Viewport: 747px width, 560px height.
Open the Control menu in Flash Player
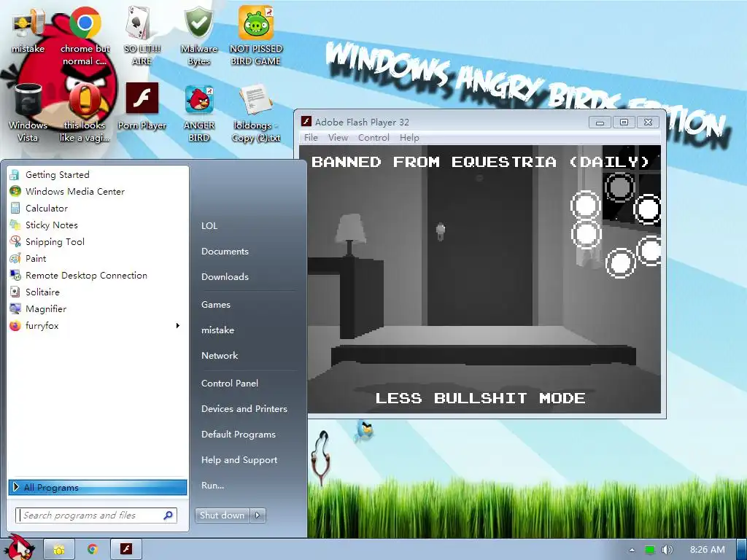click(x=373, y=138)
